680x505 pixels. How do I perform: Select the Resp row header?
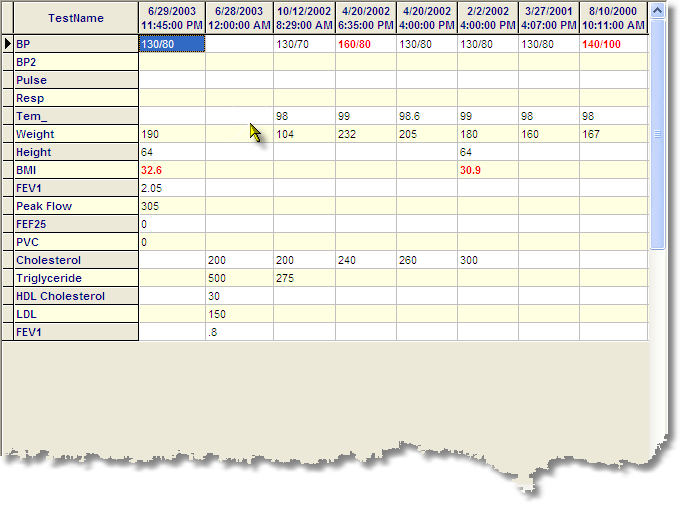point(76,98)
